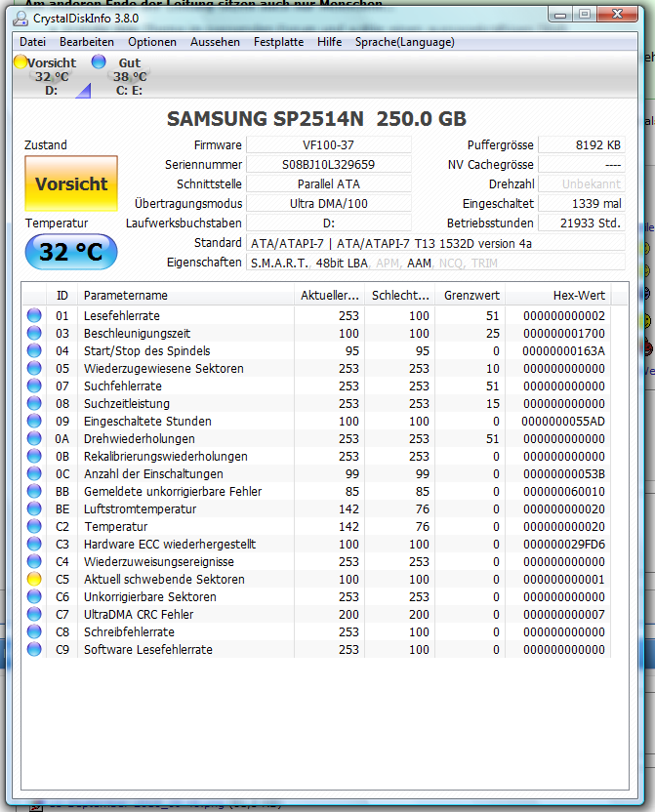The image size is (655, 812).
Task: Click yellow warning icon for Aktuell schwebende Sektoren
Action: (x=34, y=580)
